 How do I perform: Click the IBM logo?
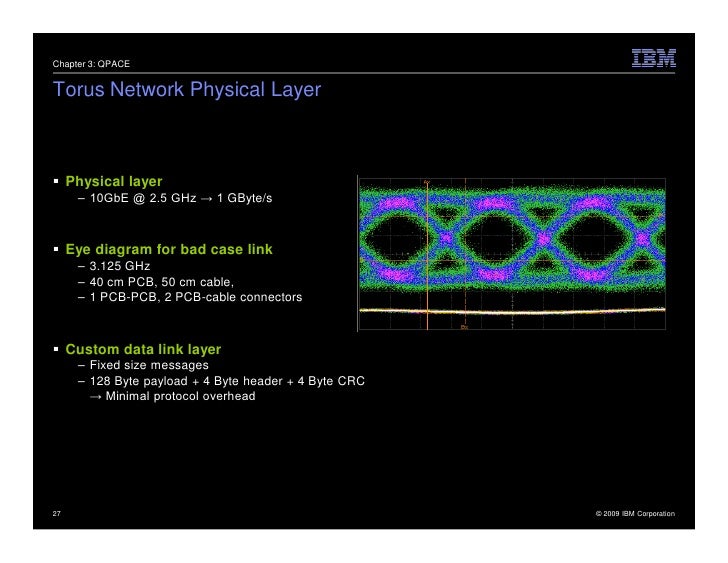point(654,58)
